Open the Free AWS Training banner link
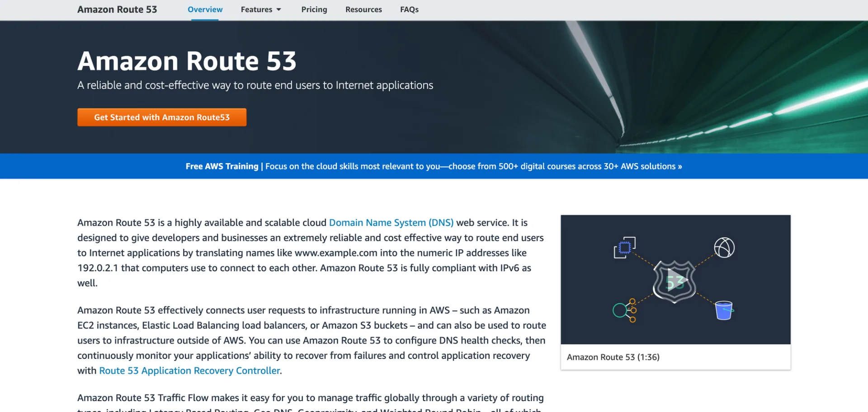 (x=434, y=166)
